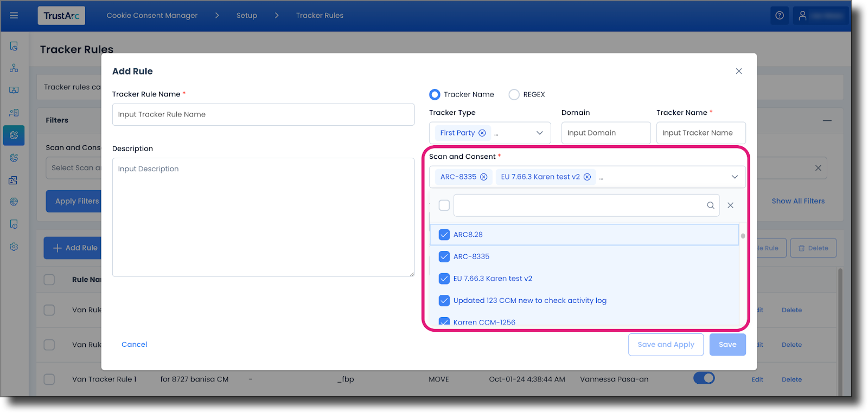
Task: Click the TrustArc logo
Action: tap(61, 16)
